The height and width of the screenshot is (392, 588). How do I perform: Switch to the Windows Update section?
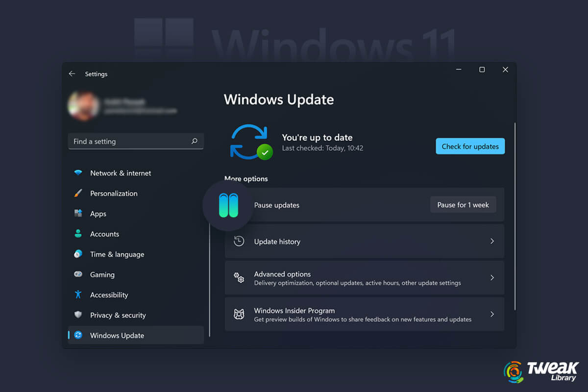pyautogui.click(x=117, y=335)
